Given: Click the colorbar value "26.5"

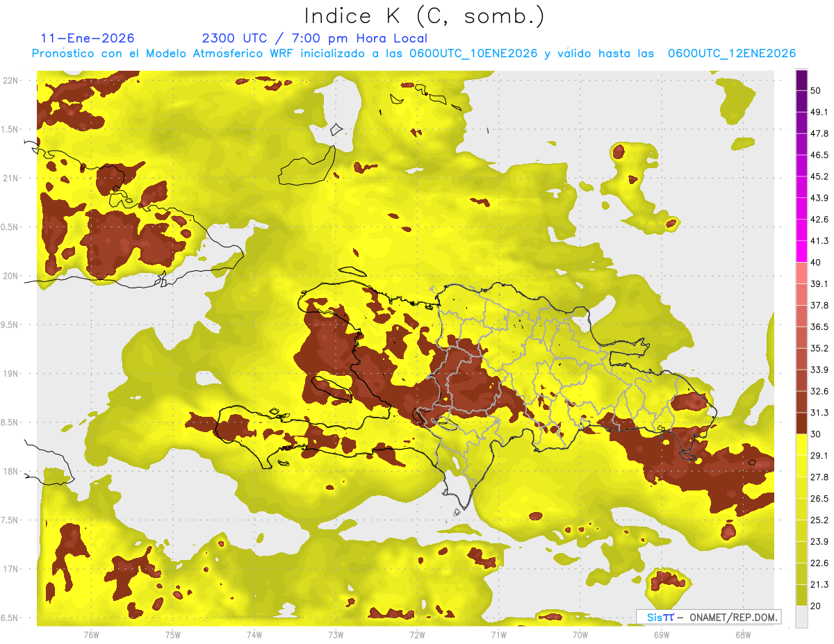Looking at the screenshot, I should coord(819,499).
